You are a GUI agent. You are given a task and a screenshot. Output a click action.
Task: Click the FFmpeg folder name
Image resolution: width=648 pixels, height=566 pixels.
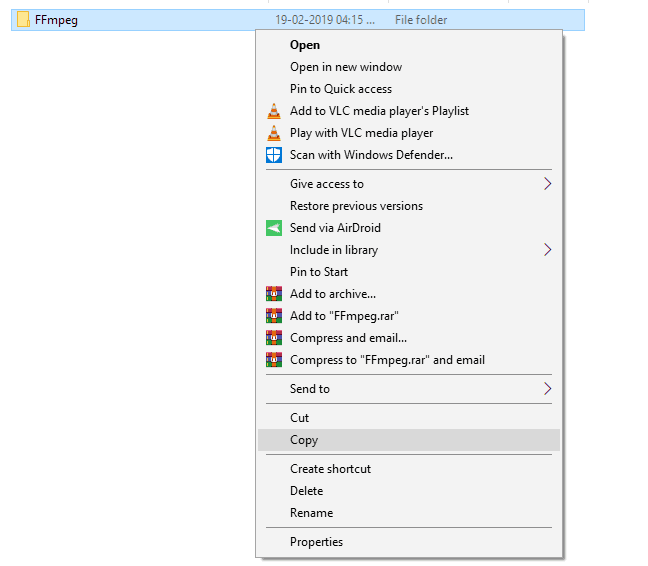tap(56, 20)
